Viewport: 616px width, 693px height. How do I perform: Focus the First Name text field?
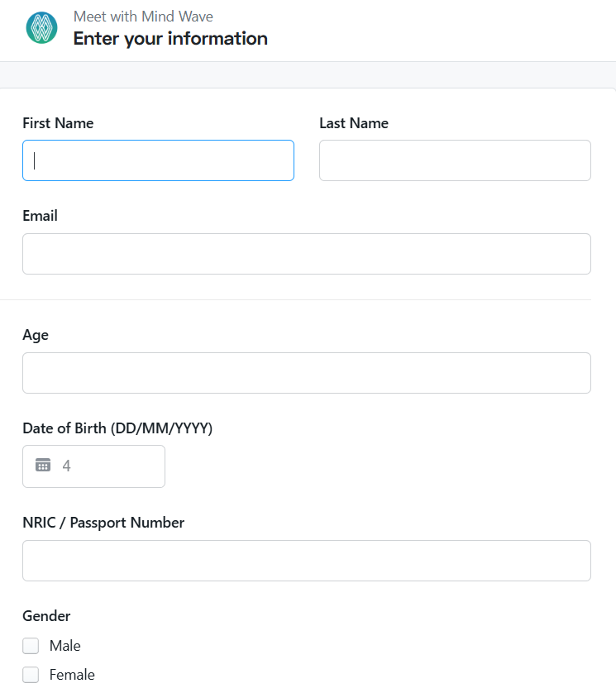(158, 160)
